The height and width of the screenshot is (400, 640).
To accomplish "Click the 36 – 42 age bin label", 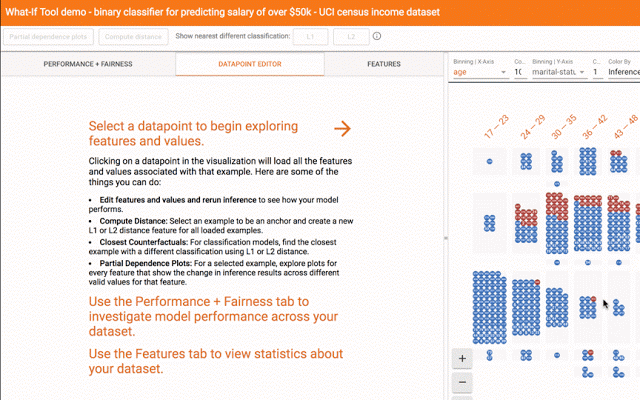I will (x=596, y=126).
